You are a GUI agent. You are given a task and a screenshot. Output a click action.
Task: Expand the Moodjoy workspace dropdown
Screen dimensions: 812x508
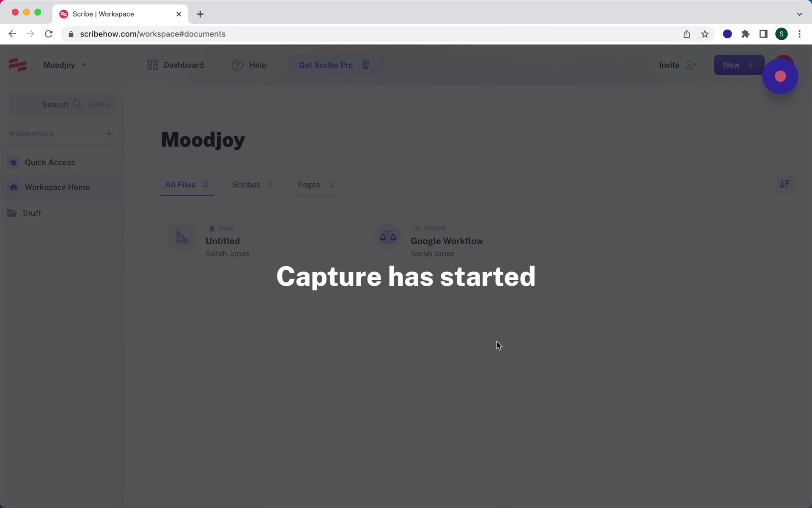(x=84, y=65)
